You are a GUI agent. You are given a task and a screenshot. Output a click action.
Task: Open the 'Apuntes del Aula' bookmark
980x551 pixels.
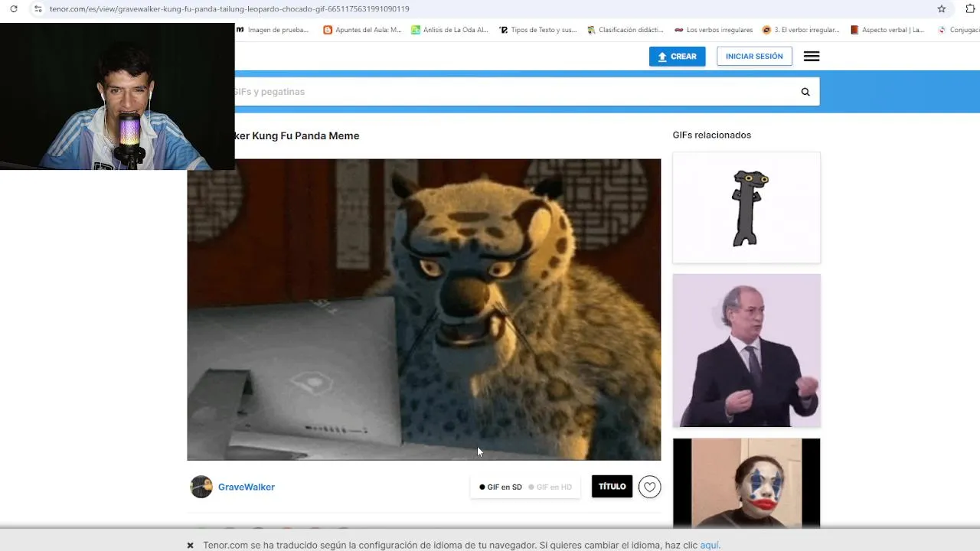tap(362, 30)
